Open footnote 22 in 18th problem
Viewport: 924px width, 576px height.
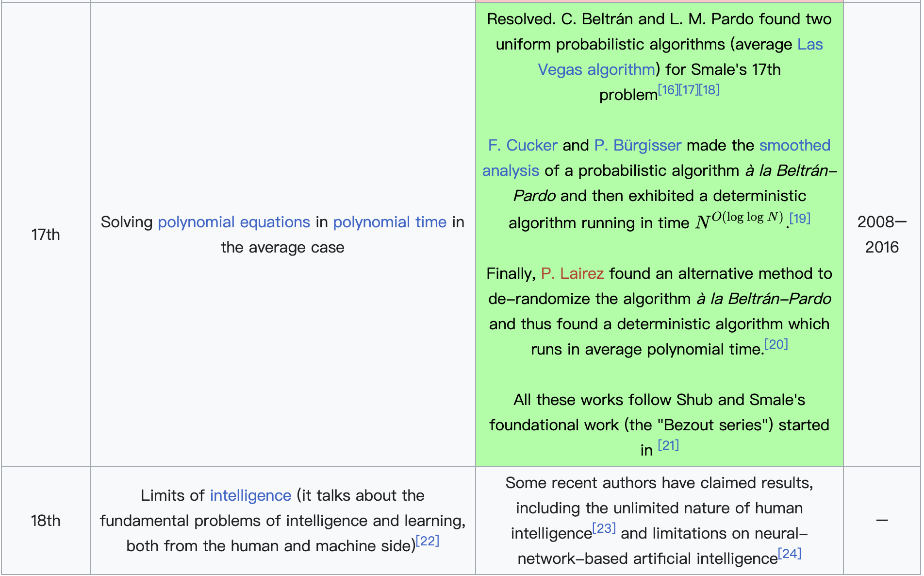pos(428,541)
